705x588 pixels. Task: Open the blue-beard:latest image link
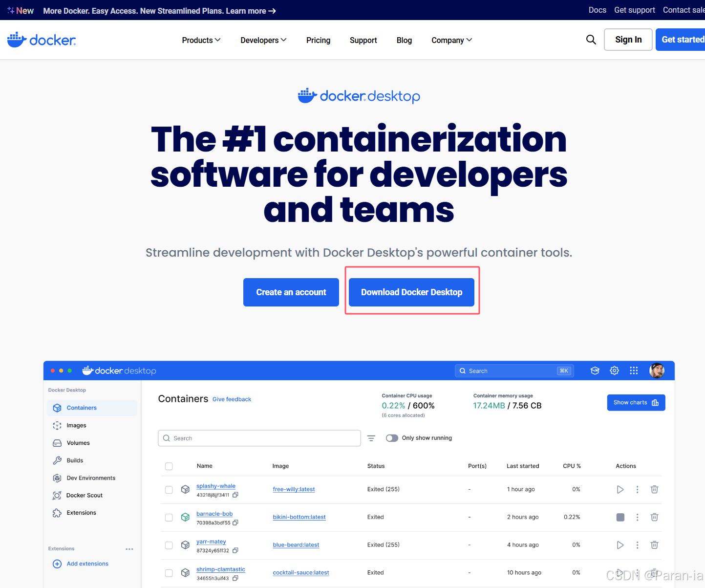tap(296, 545)
